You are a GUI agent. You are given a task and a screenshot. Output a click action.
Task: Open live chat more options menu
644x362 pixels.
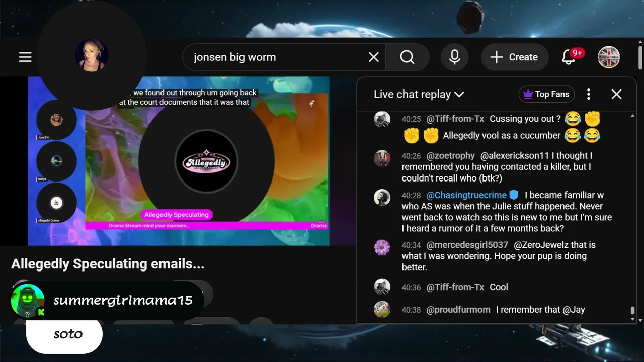[x=589, y=94]
